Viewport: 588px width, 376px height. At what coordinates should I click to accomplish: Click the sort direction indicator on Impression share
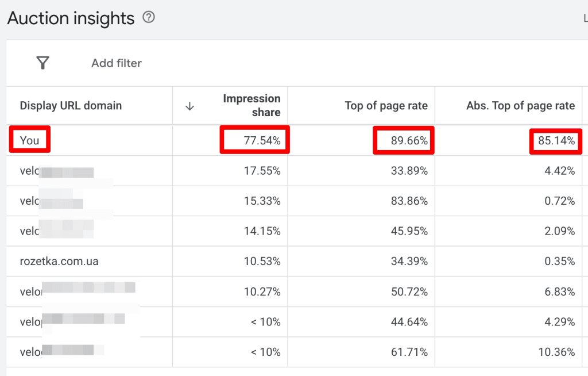[x=189, y=105]
